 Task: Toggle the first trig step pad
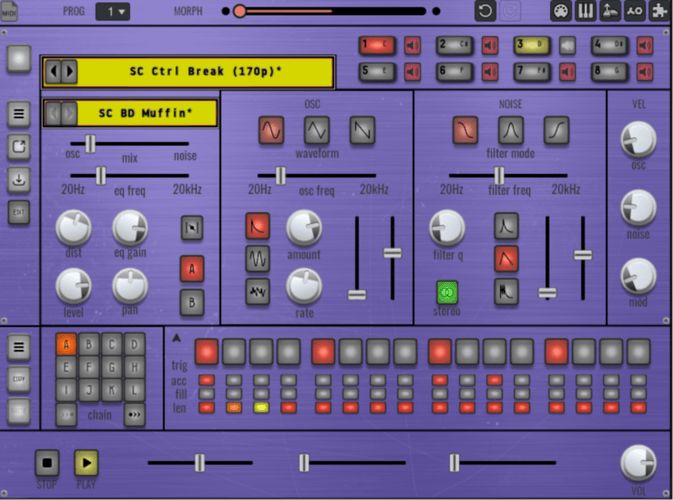(x=206, y=352)
